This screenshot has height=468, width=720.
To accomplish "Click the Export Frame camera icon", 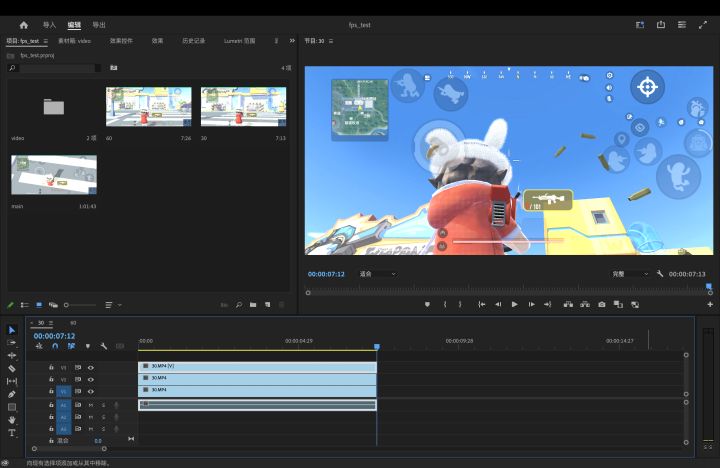I will (x=601, y=304).
